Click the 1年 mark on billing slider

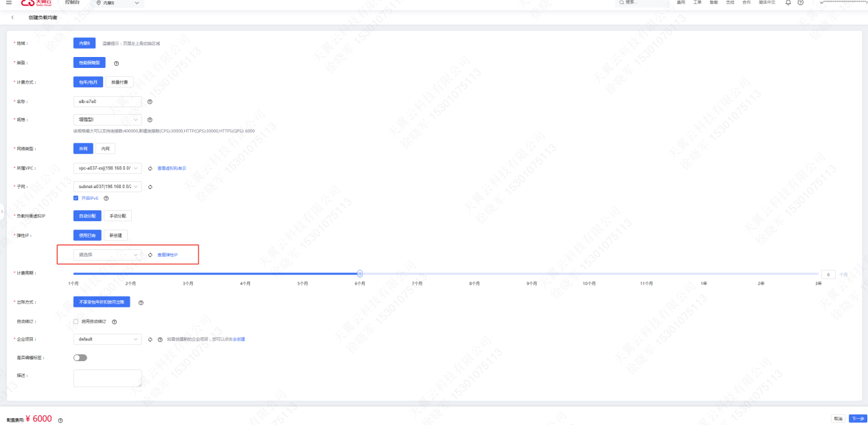704,274
